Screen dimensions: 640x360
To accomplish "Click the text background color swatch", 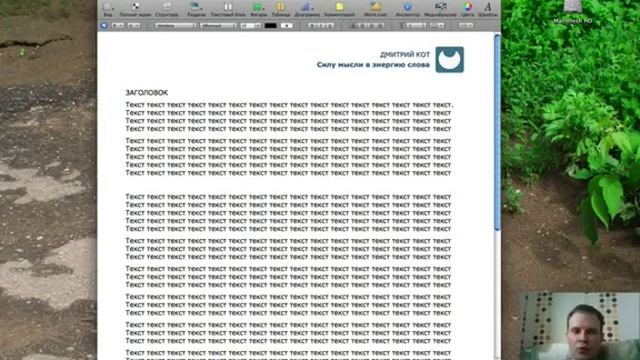I will pos(287,25).
